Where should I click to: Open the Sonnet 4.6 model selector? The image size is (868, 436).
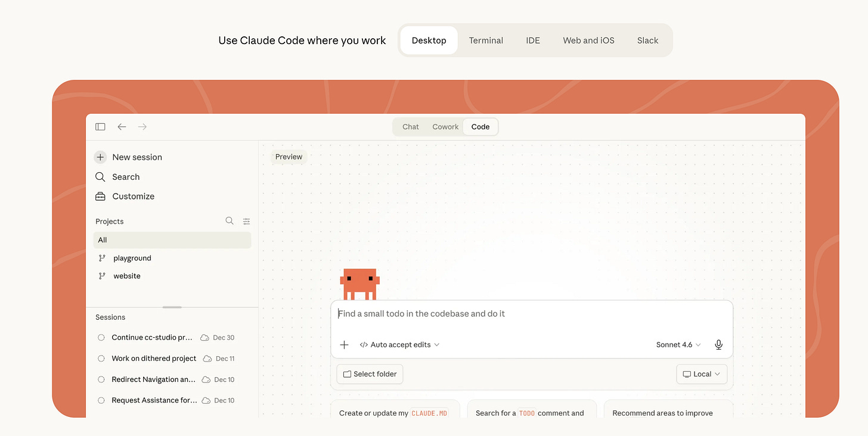pyautogui.click(x=678, y=345)
